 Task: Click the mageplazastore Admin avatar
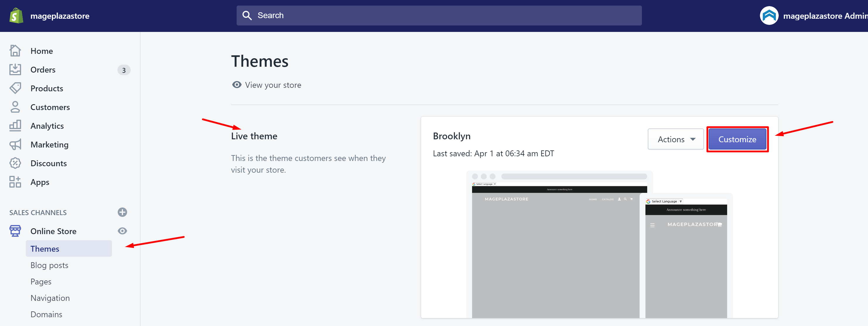tap(769, 16)
